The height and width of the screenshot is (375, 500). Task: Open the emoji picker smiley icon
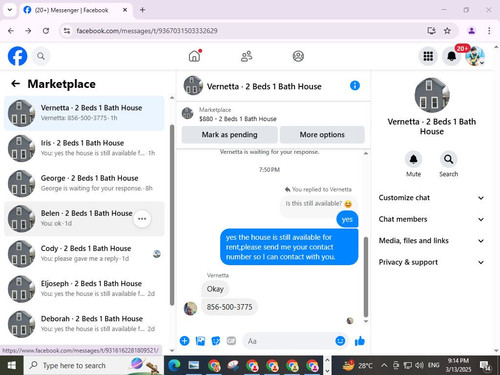340,341
